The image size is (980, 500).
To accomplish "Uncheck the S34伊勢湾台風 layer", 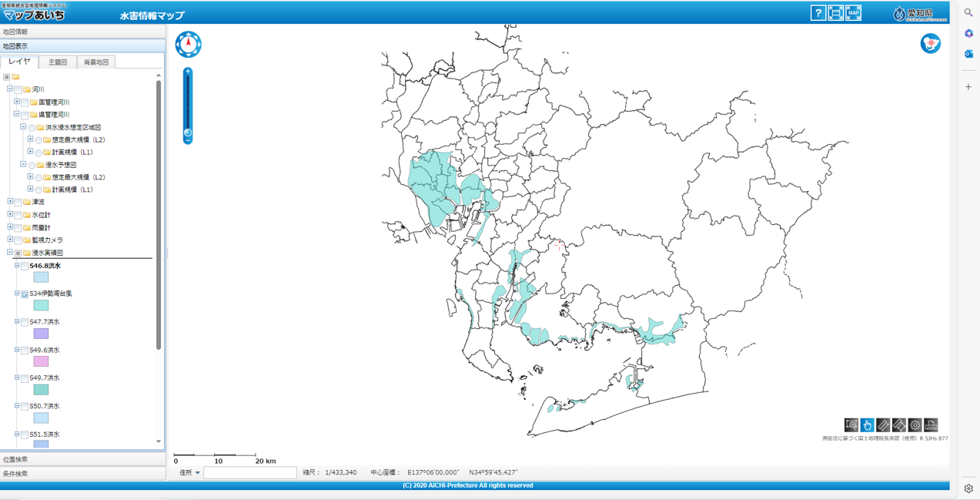I will 25,294.
